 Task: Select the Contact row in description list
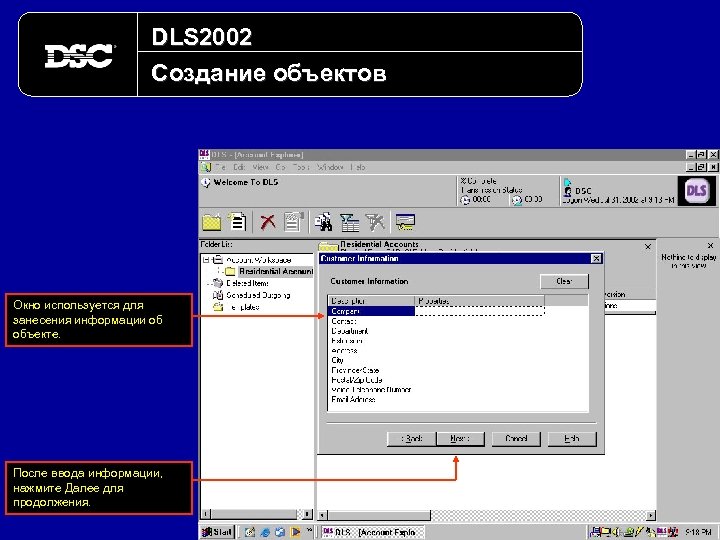[x=344, y=321]
